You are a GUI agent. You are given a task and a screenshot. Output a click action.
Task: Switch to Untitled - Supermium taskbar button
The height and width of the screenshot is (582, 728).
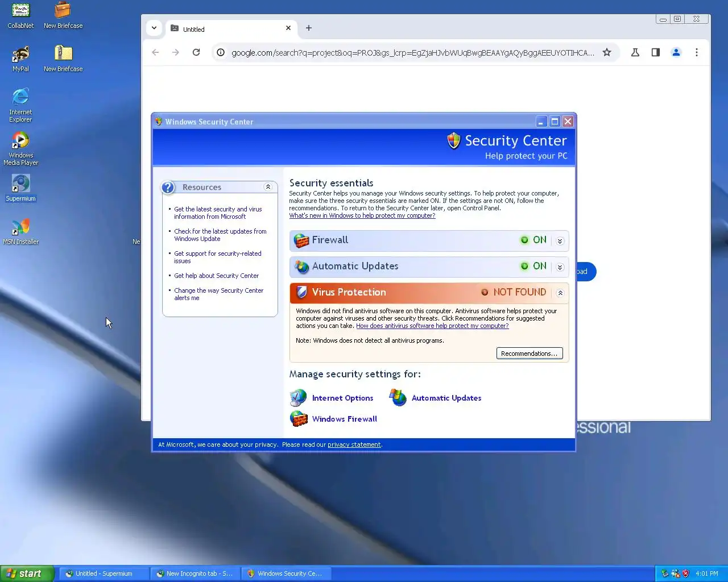pos(105,573)
